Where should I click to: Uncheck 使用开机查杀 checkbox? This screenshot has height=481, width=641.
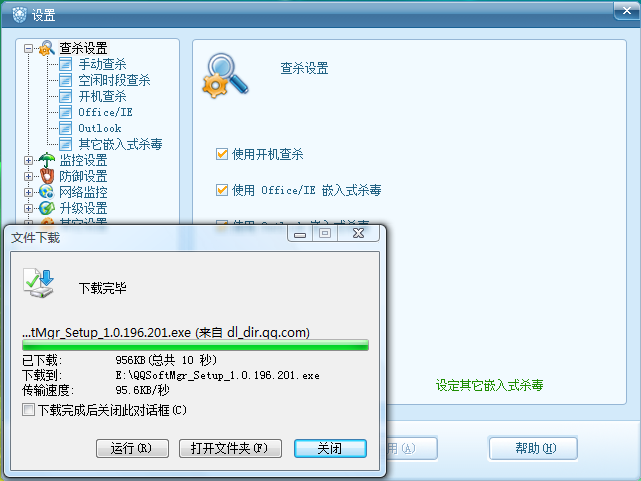222,154
